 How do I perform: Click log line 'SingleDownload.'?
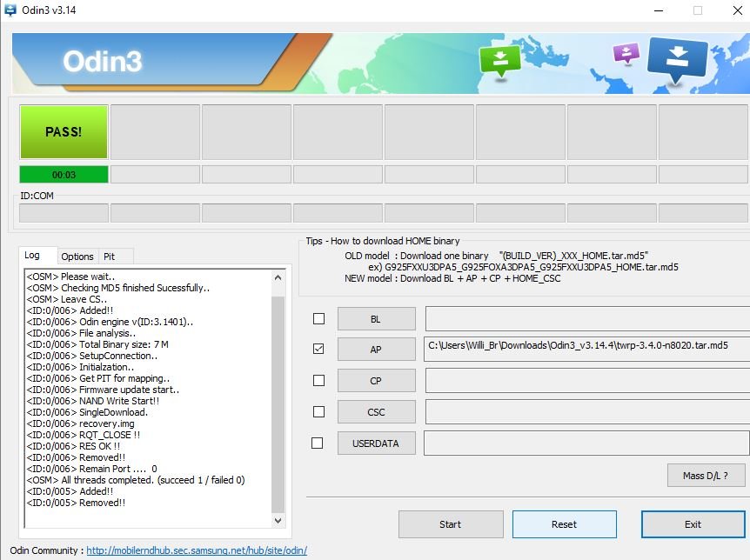(x=88, y=412)
